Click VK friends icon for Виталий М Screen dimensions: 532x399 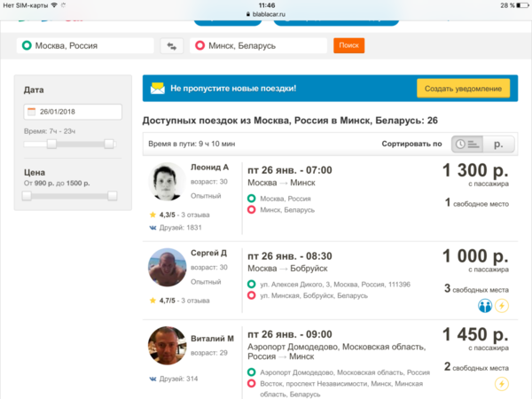[153, 379]
